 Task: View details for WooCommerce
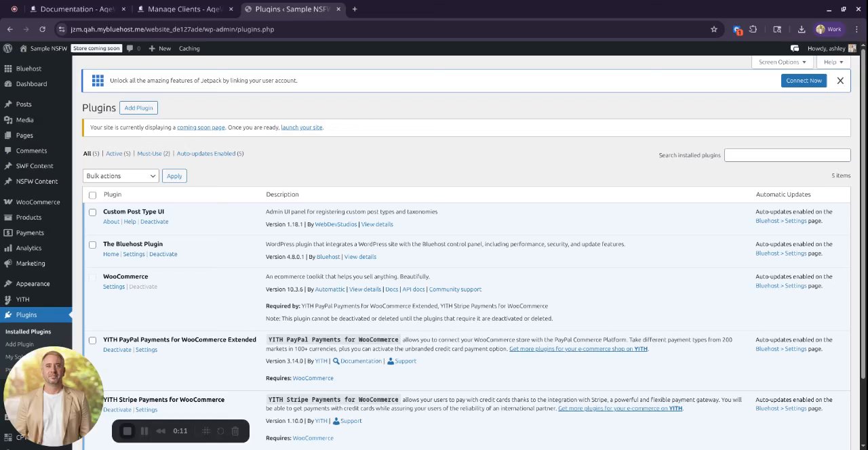365,289
